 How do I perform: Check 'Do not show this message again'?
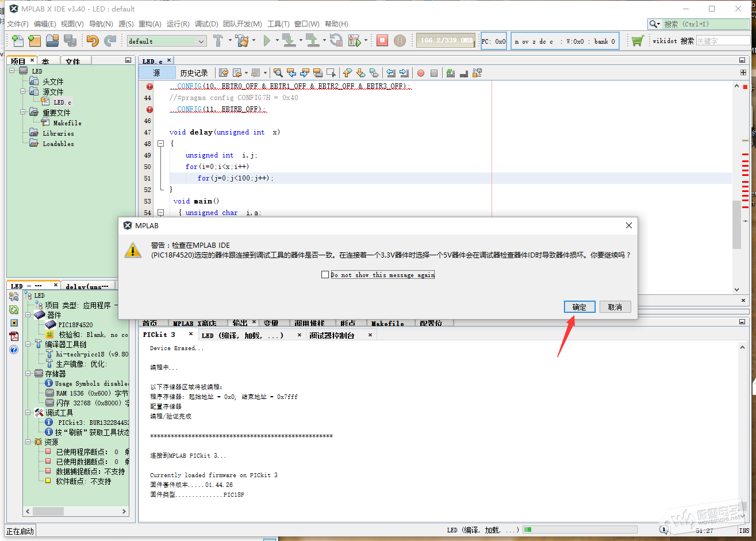pos(325,275)
